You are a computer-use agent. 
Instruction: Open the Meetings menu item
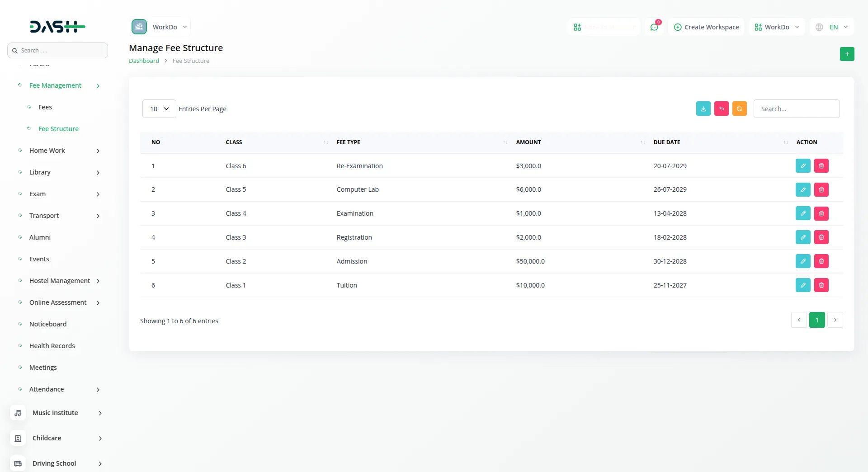coord(43,368)
